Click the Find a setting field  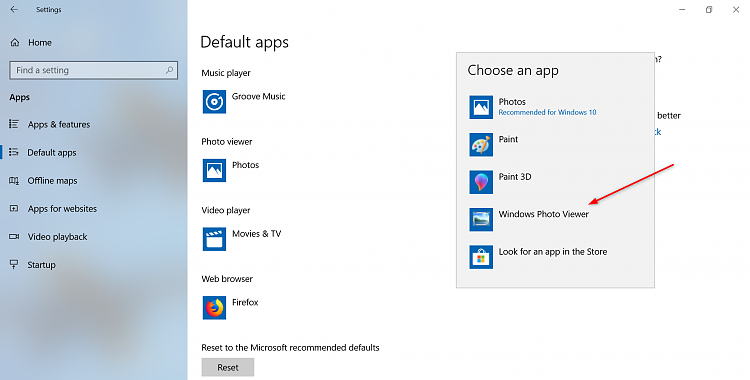(x=94, y=70)
